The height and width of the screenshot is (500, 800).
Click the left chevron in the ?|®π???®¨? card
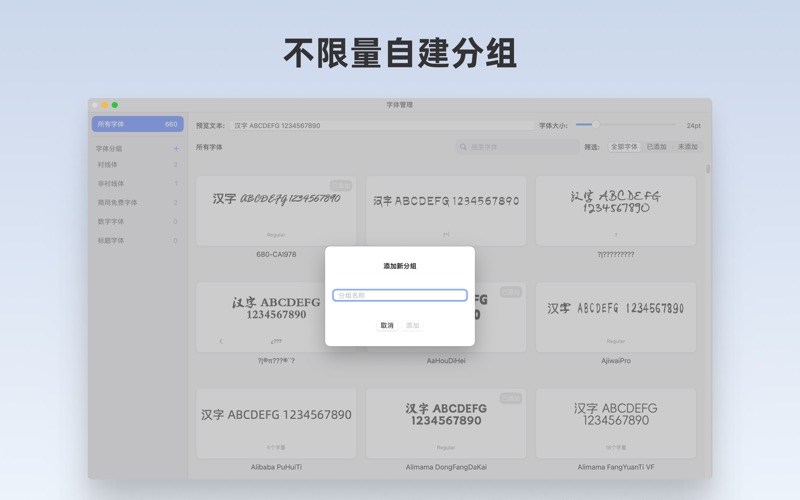(x=221, y=341)
